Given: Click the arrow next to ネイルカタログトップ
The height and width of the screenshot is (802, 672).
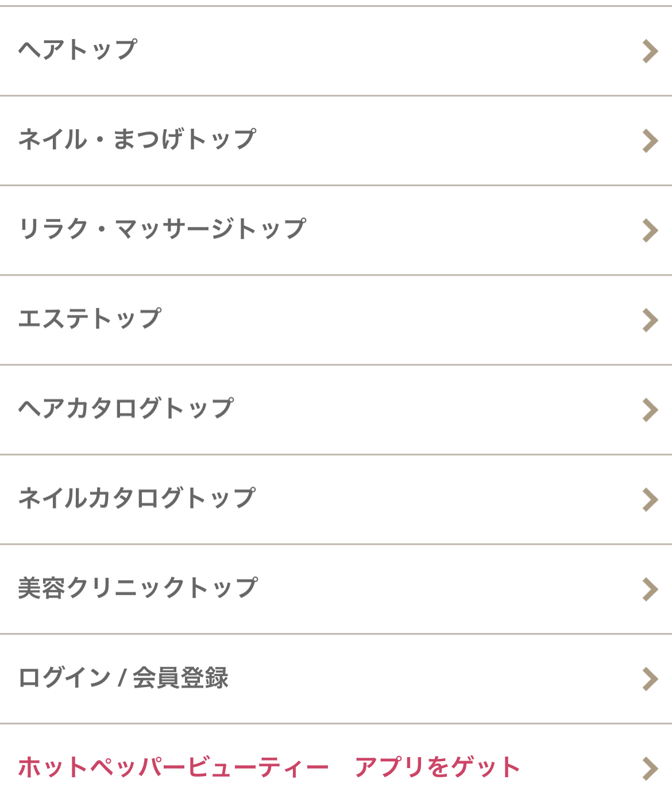Looking at the screenshot, I should pyautogui.click(x=650, y=499).
